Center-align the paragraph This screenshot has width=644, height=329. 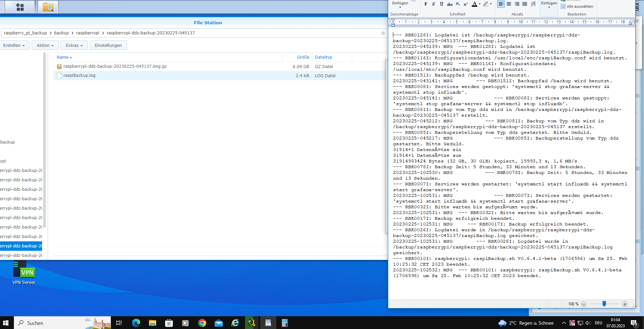coord(509,4)
